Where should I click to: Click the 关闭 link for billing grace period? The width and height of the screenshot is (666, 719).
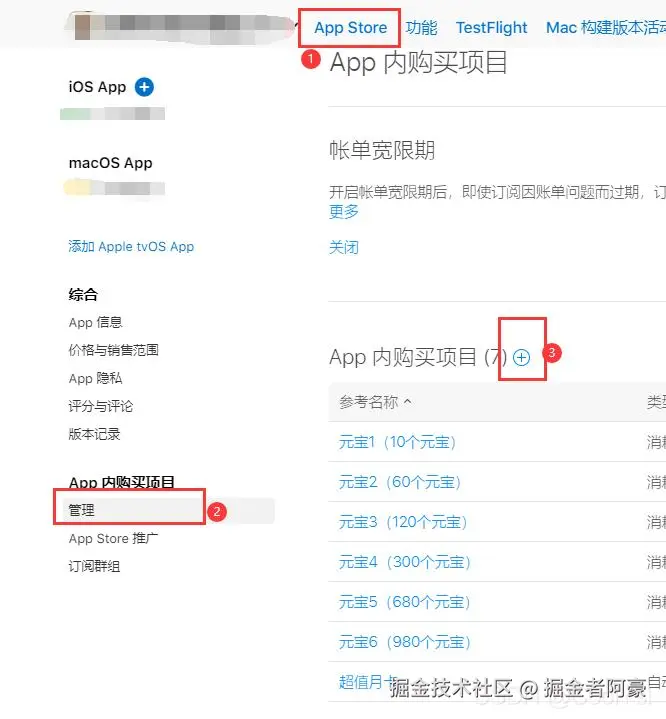(x=344, y=248)
